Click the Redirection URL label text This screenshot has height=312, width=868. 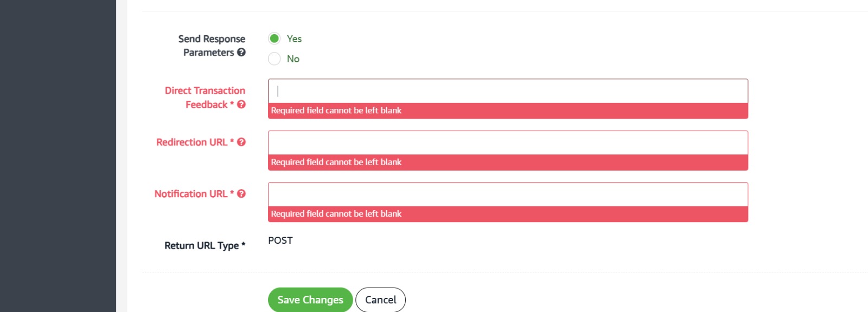click(192, 142)
